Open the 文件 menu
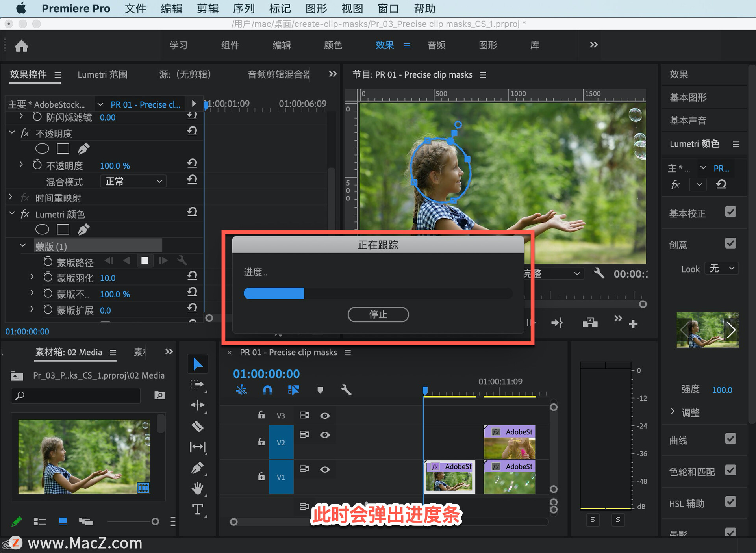Screen dimensions: 756x553 point(135,8)
